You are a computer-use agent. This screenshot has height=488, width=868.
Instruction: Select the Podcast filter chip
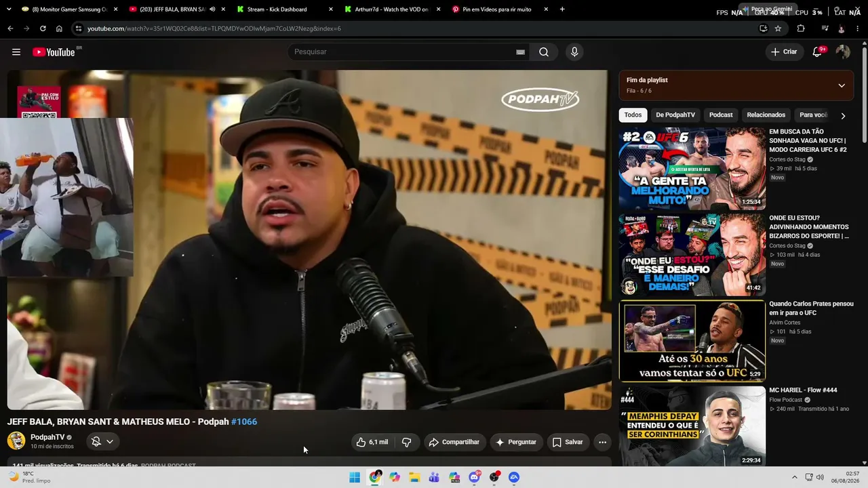coord(721,115)
